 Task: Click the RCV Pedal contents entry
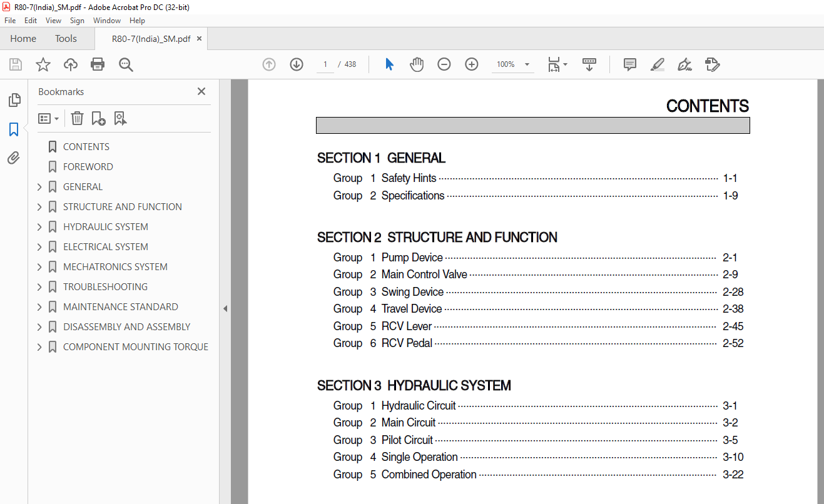coord(538,343)
